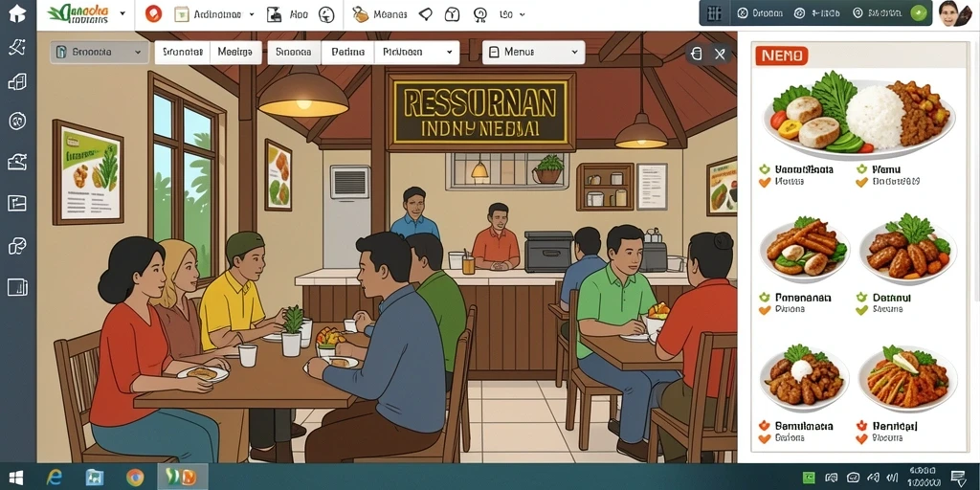980x490 pixels.
Task: Toggle the orange check under Bemulmacta
Action: [764, 438]
